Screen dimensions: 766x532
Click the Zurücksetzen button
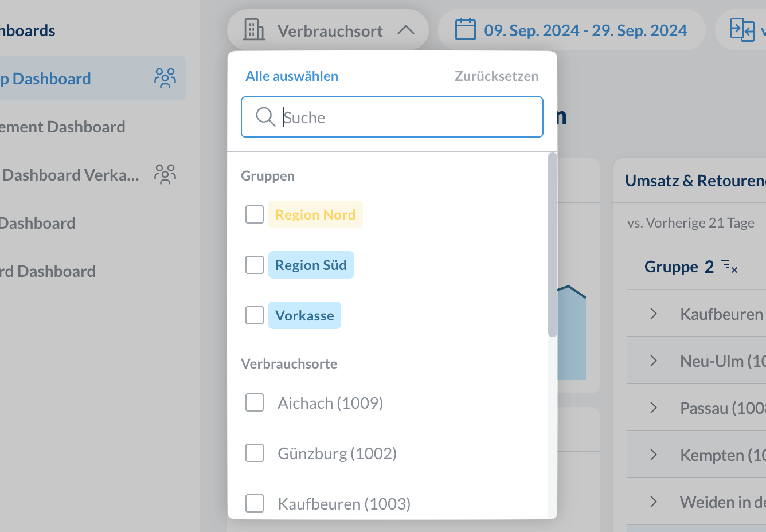497,76
